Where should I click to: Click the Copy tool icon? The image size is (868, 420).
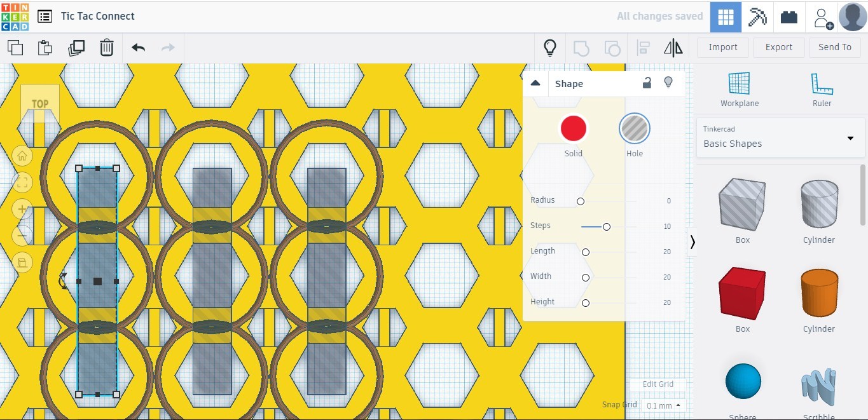pos(15,48)
